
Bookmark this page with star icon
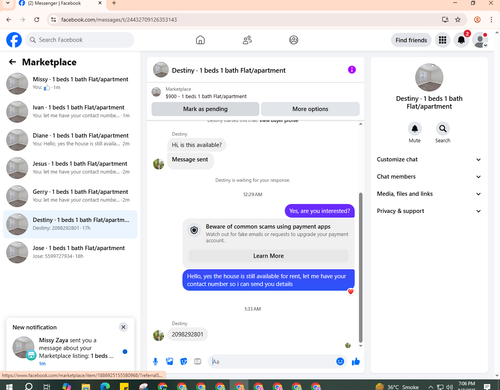[458, 20]
